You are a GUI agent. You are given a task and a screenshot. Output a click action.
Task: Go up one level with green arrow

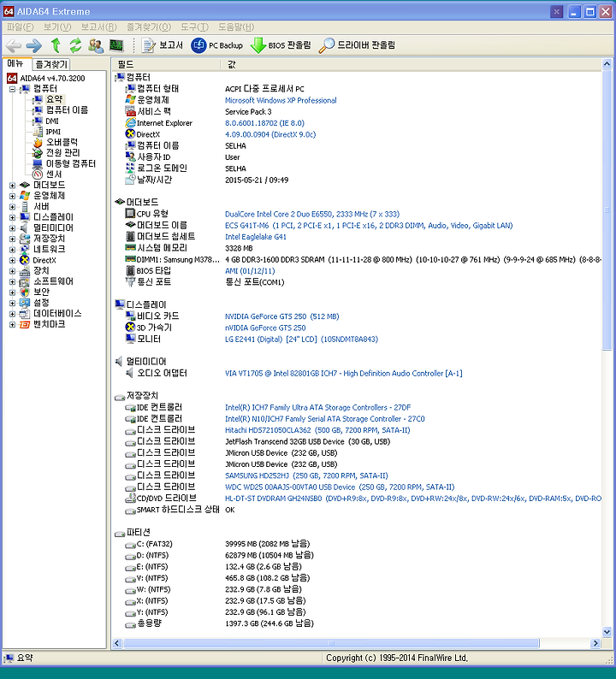(56, 45)
